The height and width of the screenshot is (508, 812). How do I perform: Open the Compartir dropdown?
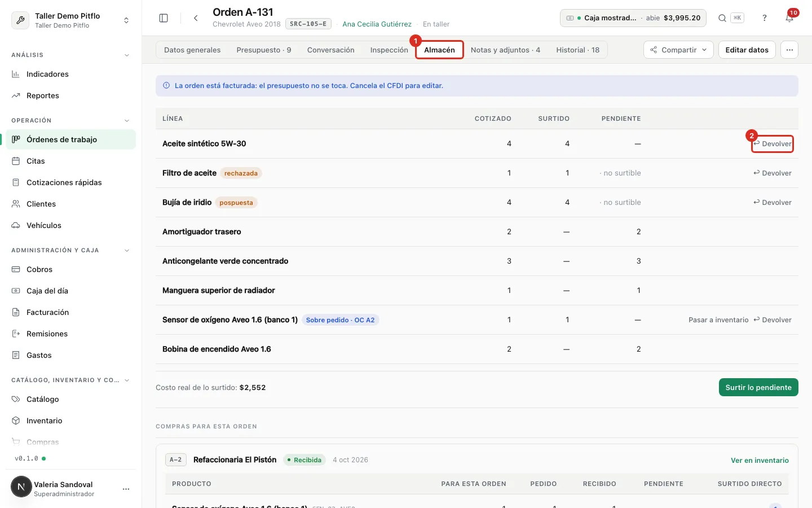point(678,50)
